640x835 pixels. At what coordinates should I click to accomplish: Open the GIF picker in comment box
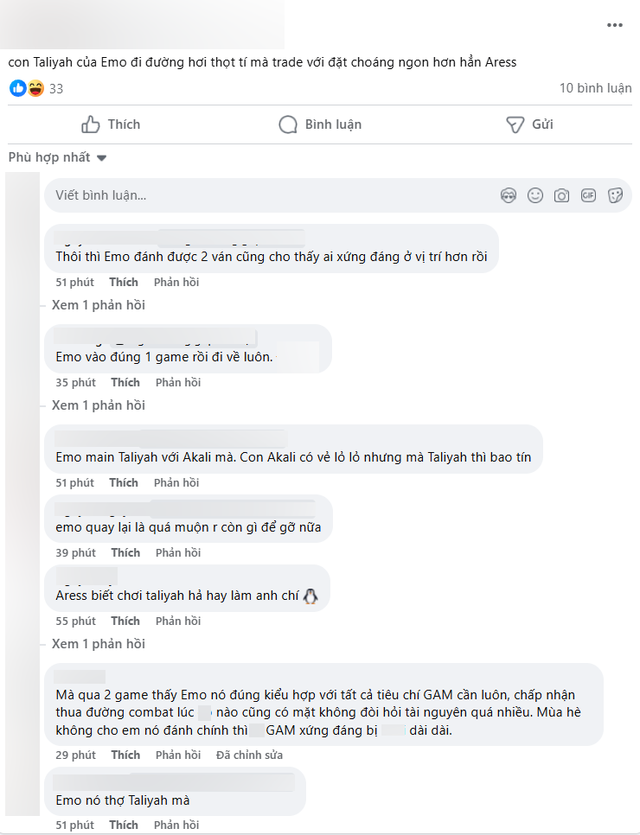pyautogui.click(x=589, y=196)
